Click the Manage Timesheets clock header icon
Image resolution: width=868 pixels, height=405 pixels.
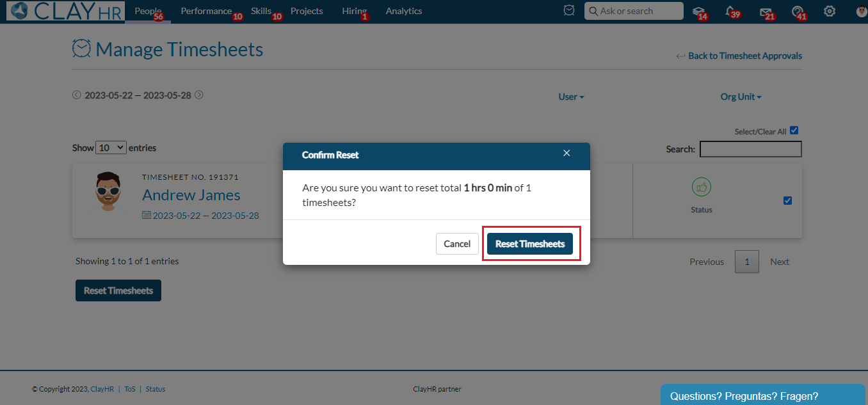coord(81,47)
